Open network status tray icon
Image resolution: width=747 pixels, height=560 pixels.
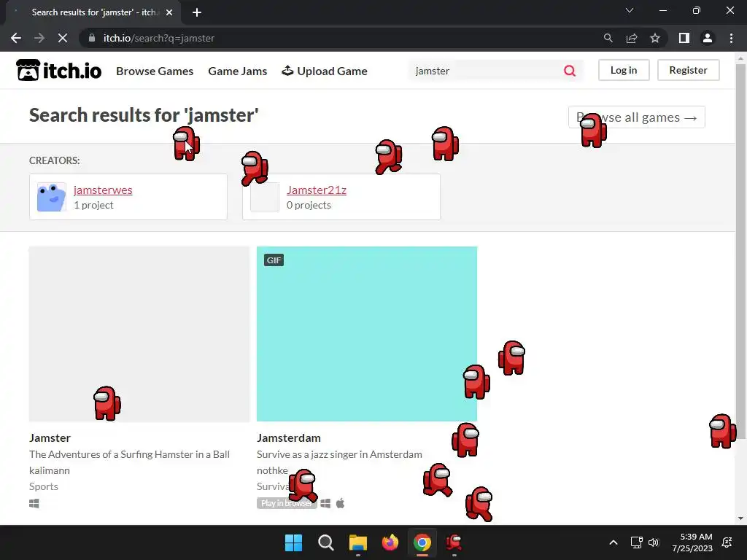click(x=636, y=542)
